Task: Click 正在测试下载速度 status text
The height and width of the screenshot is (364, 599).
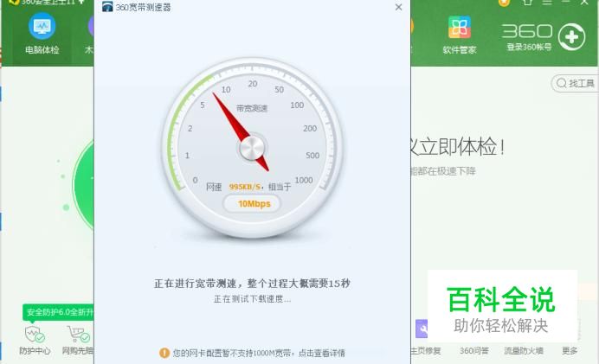Action: [x=252, y=299]
